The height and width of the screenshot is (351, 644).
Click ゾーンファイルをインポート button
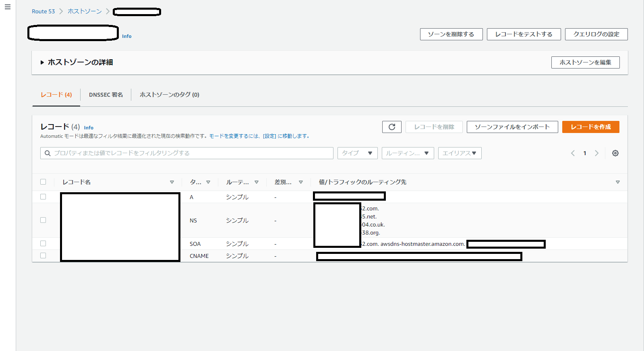coord(512,127)
